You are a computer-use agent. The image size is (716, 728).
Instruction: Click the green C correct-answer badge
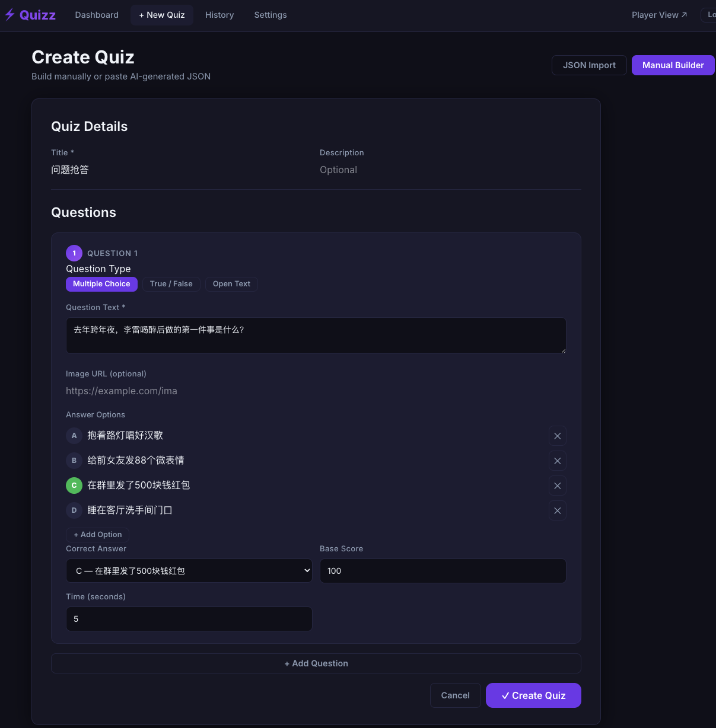74,485
